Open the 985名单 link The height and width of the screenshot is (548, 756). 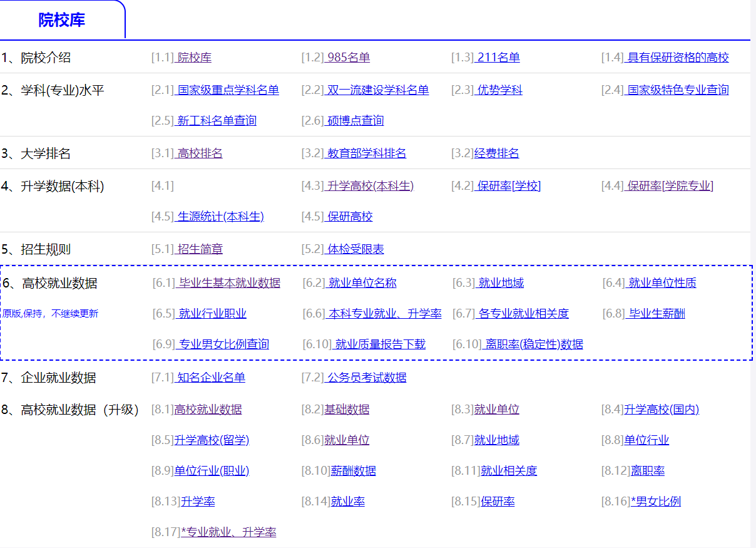tap(348, 58)
